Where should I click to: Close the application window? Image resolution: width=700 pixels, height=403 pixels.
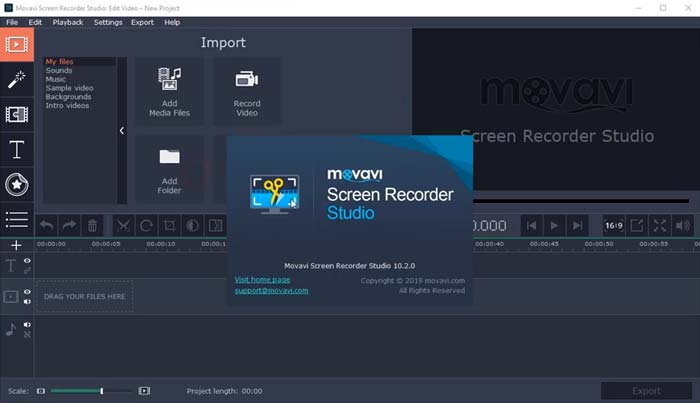click(x=688, y=8)
